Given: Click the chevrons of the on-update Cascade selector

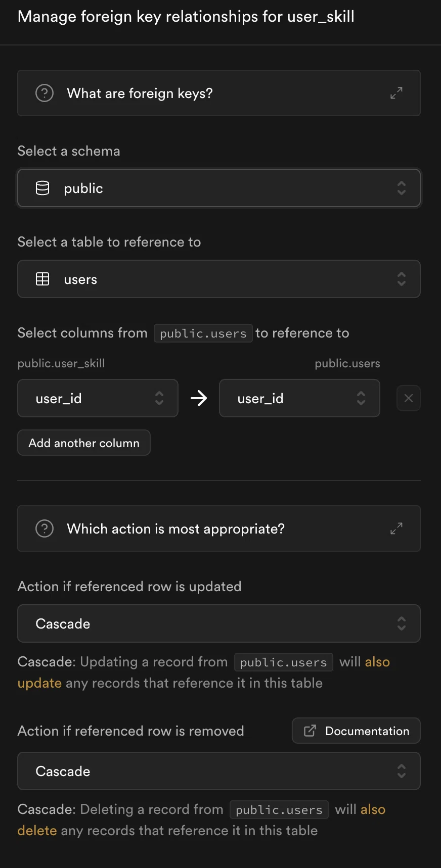Looking at the screenshot, I should pyautogui.click(x=402, y=623).
